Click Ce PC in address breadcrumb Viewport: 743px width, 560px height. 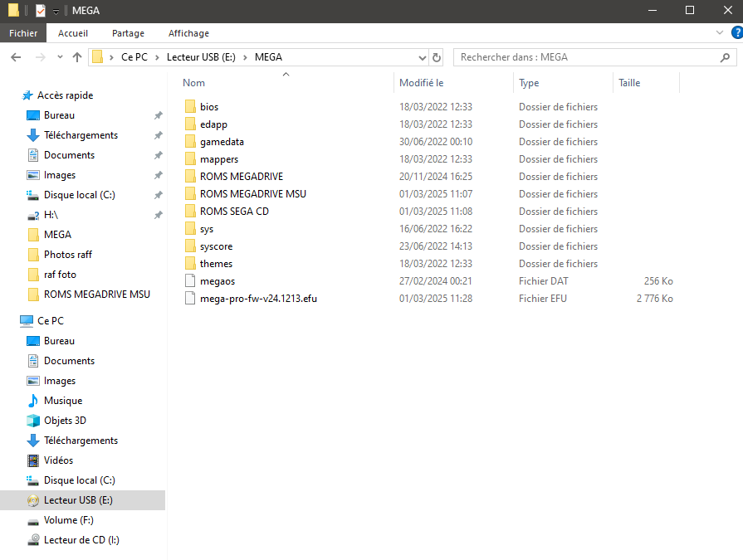[x=134, y=57]
